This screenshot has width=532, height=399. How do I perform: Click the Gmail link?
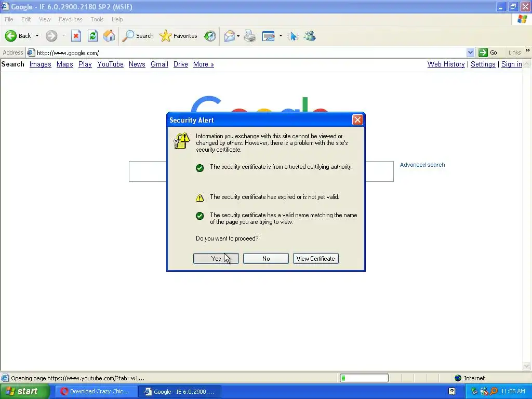click(x=159, y=64)
